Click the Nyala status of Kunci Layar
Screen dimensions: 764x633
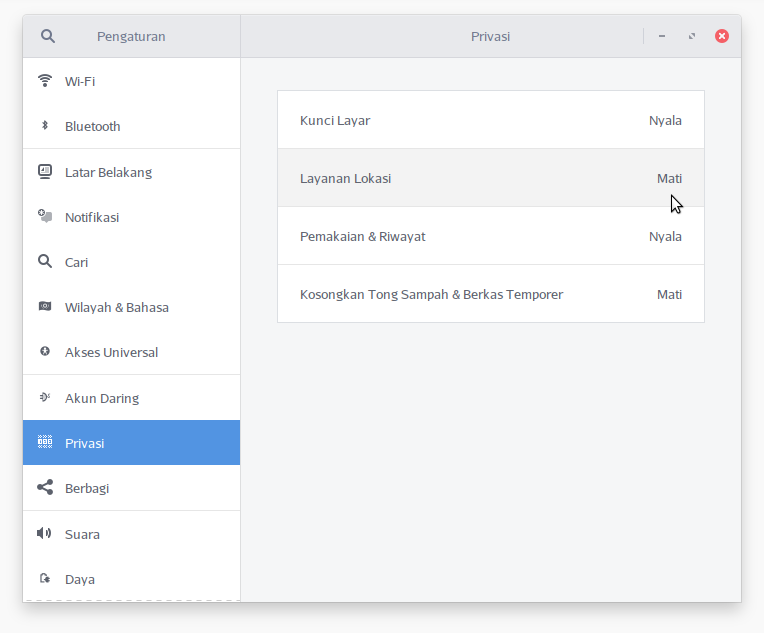pos(665,120)
